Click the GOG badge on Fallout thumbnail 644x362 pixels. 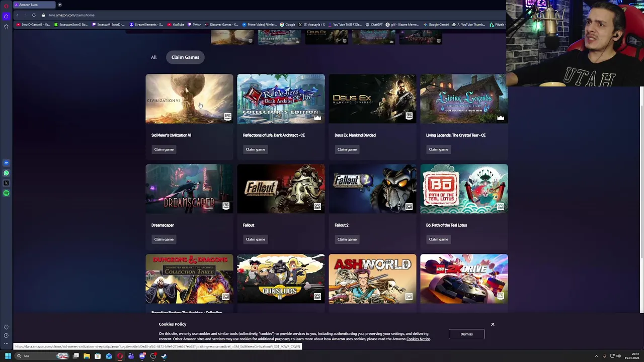(x=317, y=207)
